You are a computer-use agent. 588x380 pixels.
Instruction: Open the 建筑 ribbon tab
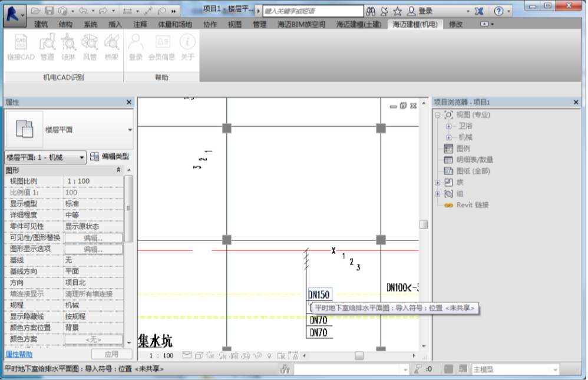tap(41, 24)
